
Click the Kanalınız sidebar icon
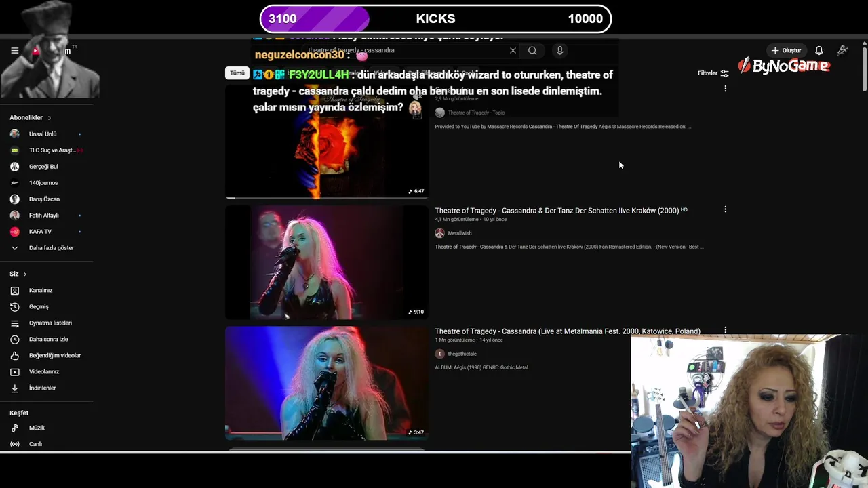[14, 290]
